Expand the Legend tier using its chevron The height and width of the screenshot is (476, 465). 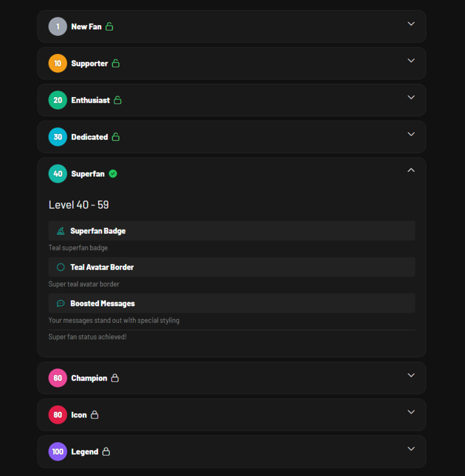tap(411, 449)
